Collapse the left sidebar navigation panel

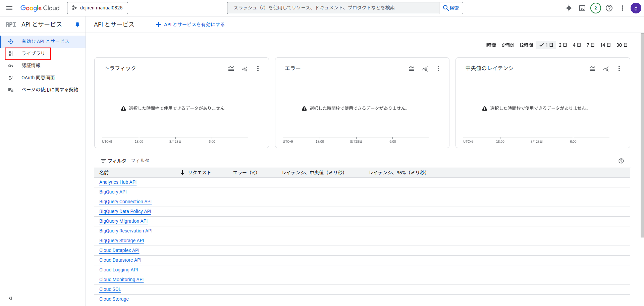coord(10,298)
